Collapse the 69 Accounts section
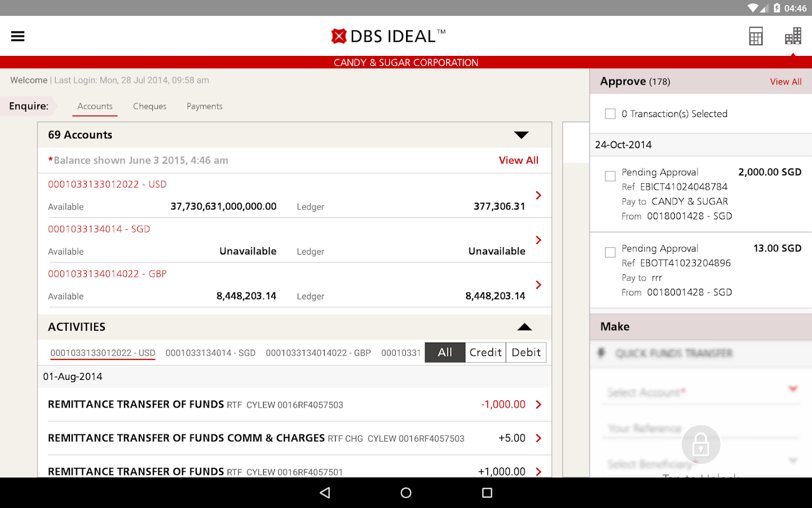 522,135
